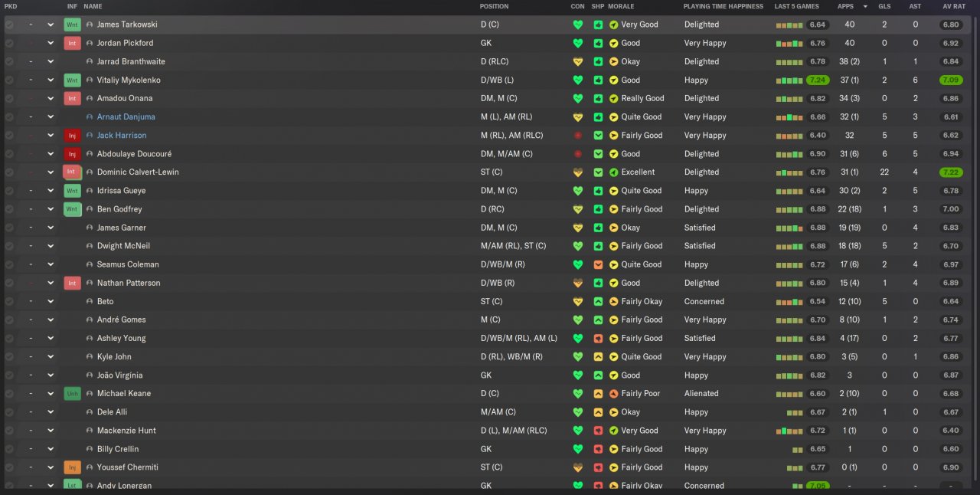This screenshot has height=495, width=980.
Task: Click the morale icon for Dele Alli
Action: pos(613,412)
